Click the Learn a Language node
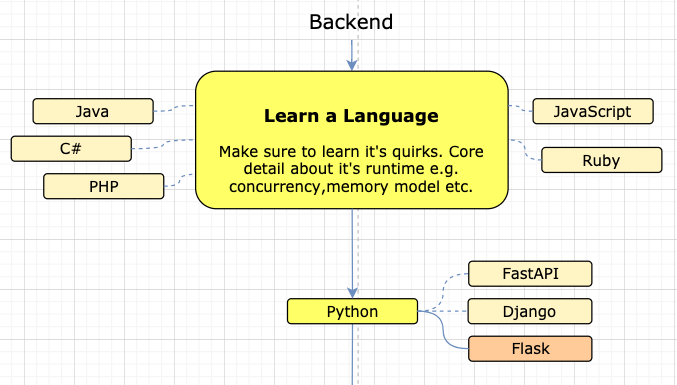The width and height of the screenshot is (677, 385). click(x=351, y=140)
